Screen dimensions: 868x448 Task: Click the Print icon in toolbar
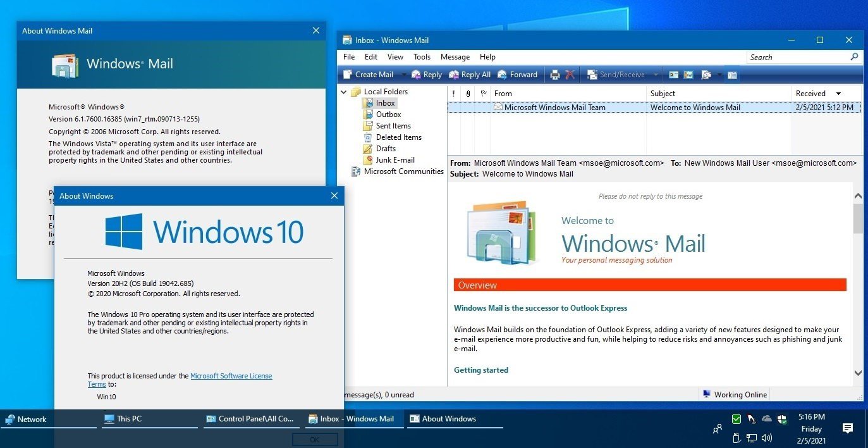coord(554,75)
